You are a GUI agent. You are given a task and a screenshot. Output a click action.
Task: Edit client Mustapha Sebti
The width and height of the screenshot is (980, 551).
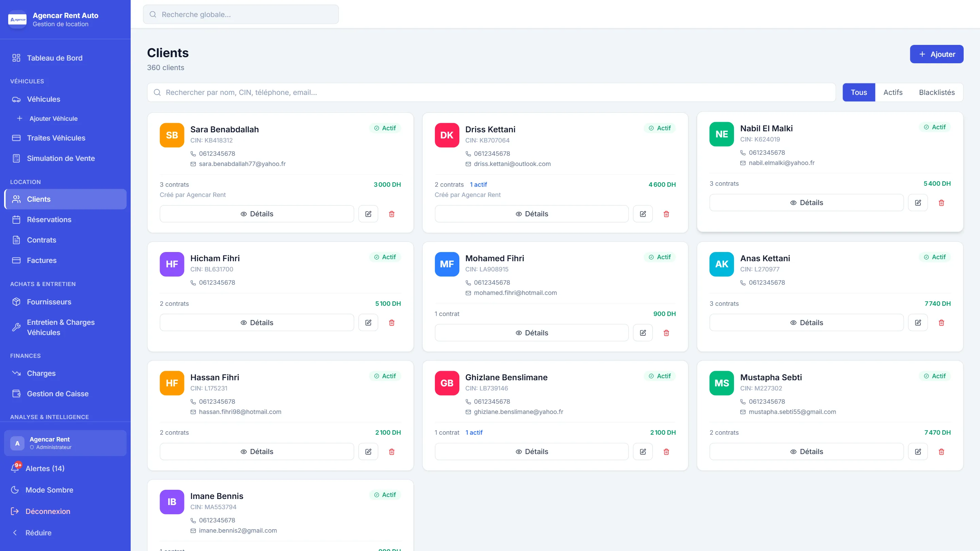(918, 451)
